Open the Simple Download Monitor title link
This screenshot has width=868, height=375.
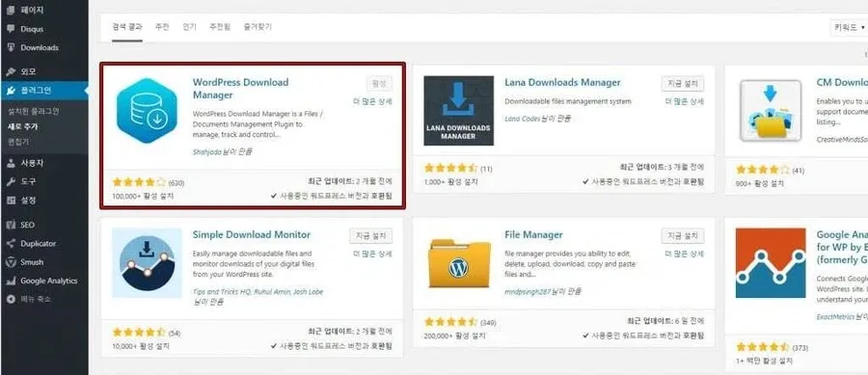(x=252, y=234)
